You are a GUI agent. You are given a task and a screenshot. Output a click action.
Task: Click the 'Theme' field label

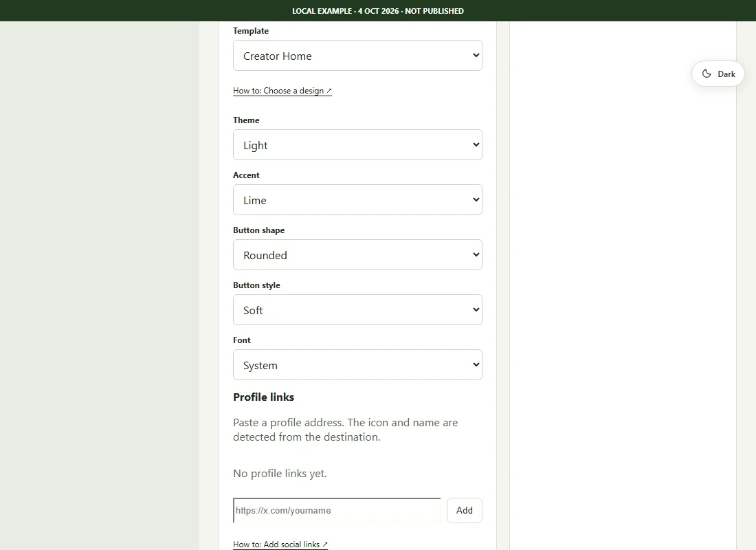246,120
